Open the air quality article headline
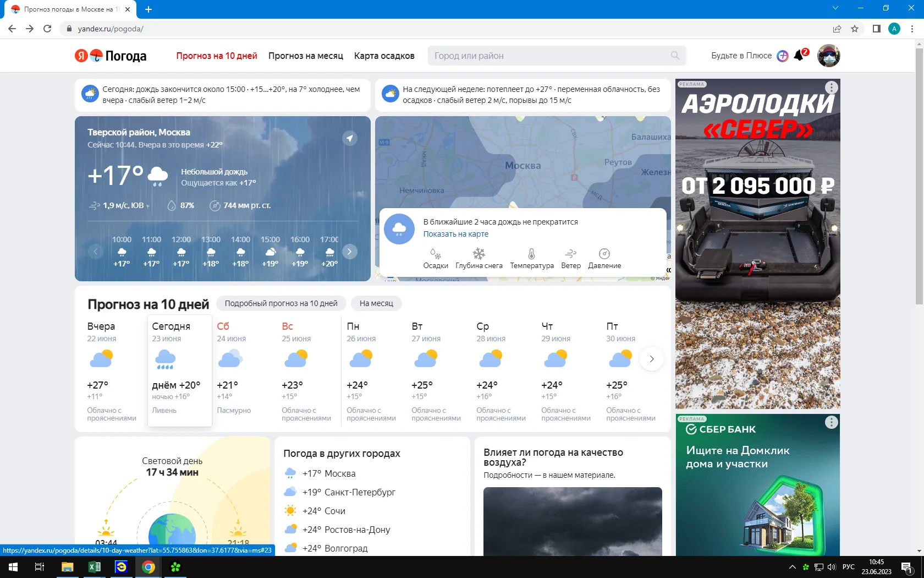 pos(553,457)
